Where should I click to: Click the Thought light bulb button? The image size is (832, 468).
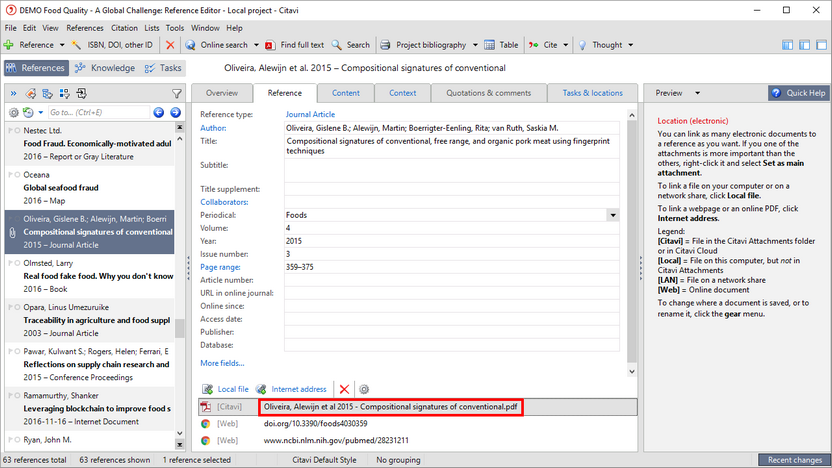point(600,45)
